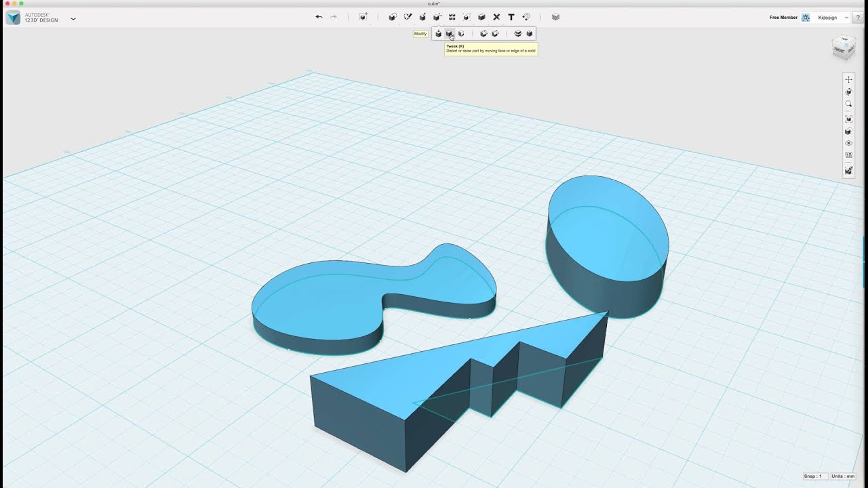This screenshot has width=868, height=488.
Task: Select Split Solid in Modify flyout
Action: coord(518,33)
